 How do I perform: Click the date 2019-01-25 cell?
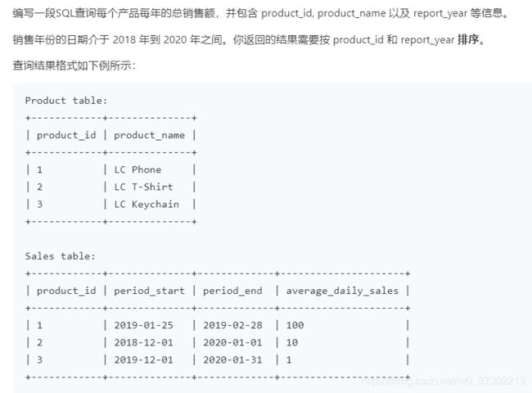[144, 325]
